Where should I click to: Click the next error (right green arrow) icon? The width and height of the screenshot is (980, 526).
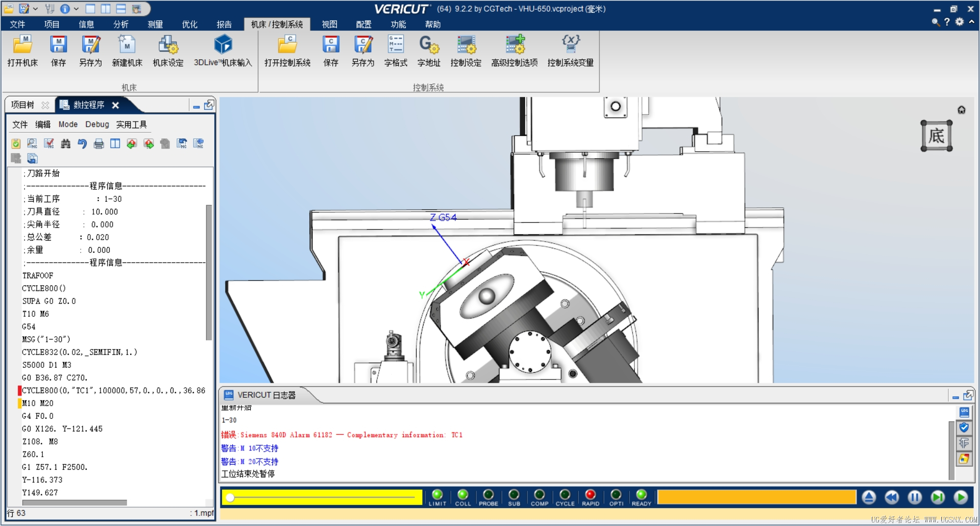click(149, 144)
